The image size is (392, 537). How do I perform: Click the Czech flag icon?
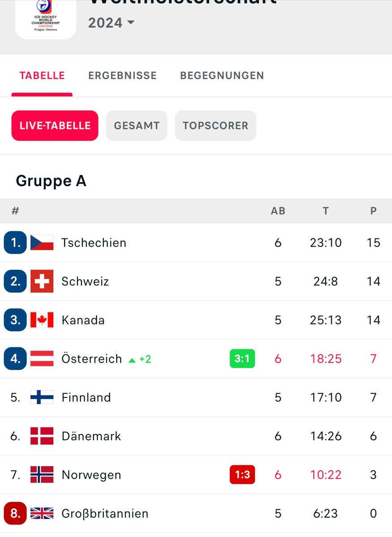click(x=42, y=243)
